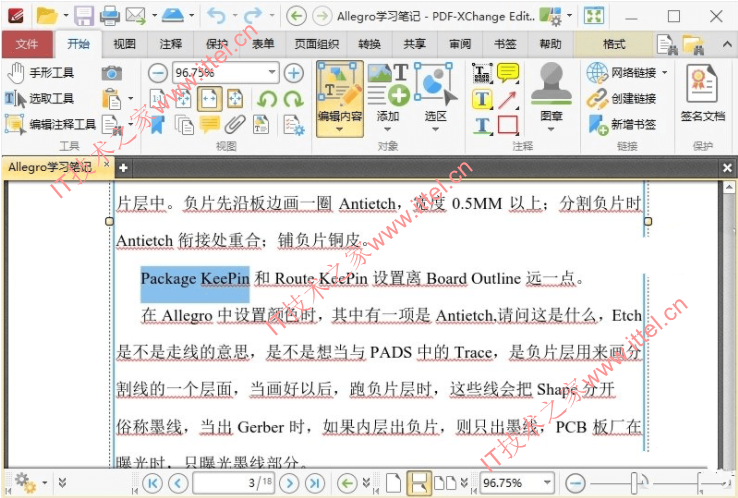Go to next page button
738x498 pixels.
tap(289, 483)
